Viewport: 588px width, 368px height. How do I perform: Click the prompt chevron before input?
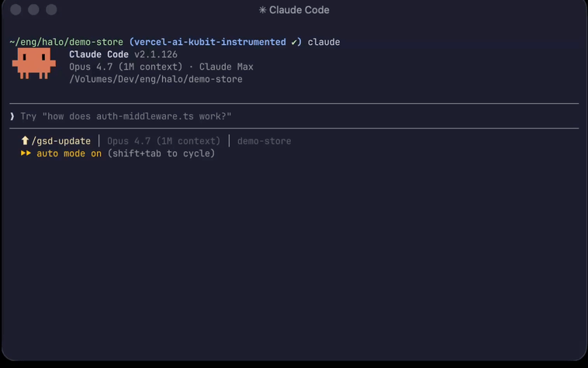tap(12, 116)
